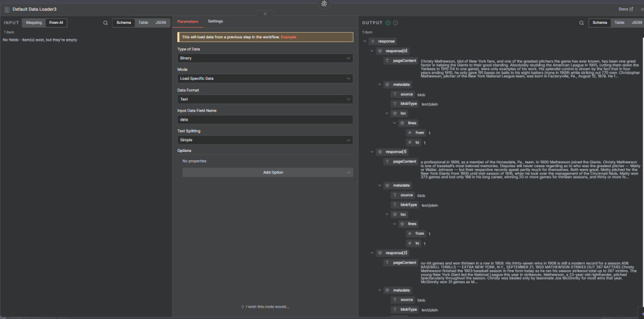This screenshot has width=644, height=319.
Task: Click the search icon in the Output panel
Action: (x=581, y=23)
